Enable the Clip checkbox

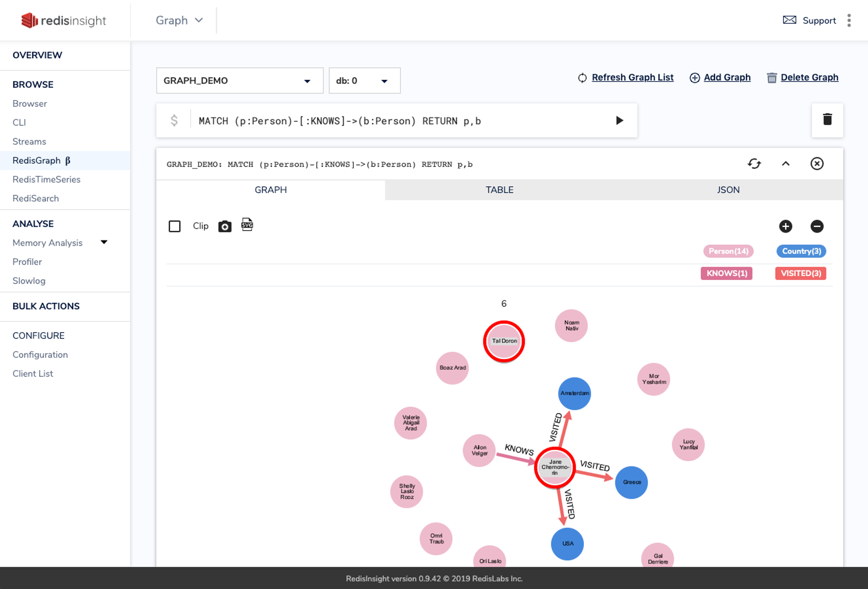(175, 226)
